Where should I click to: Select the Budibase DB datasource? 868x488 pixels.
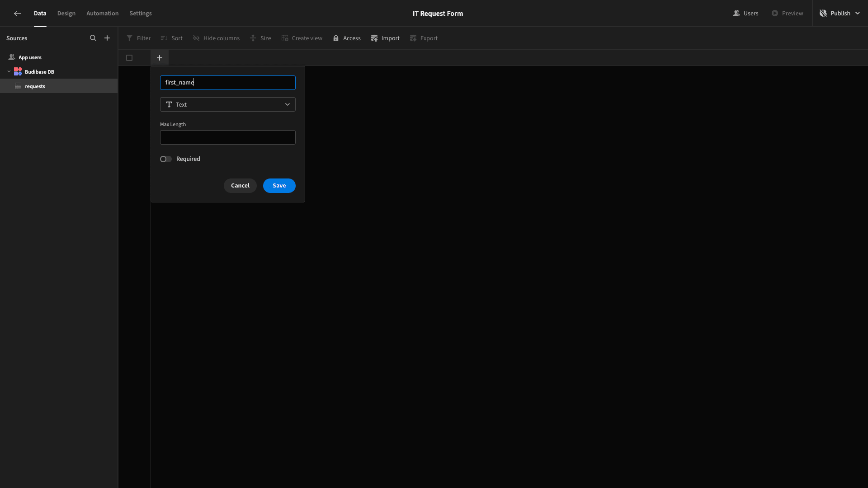coord(59,72)
